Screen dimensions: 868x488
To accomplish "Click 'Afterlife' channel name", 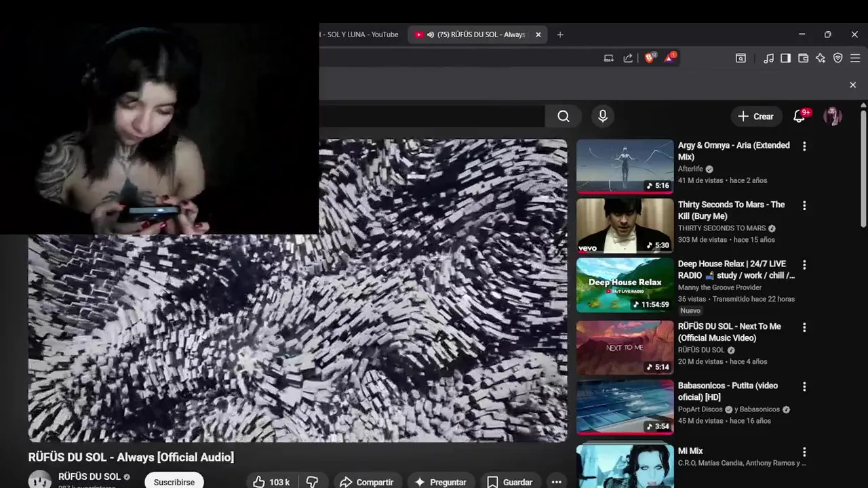I will point(690,169).
